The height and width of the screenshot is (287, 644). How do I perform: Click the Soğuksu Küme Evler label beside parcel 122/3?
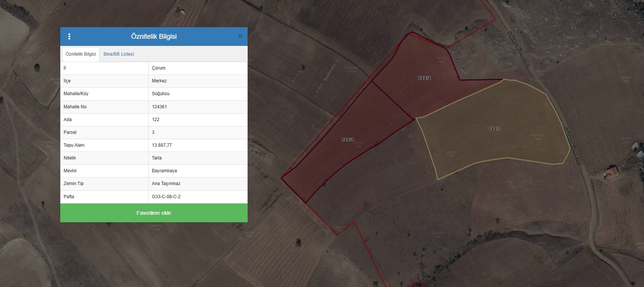572,146
